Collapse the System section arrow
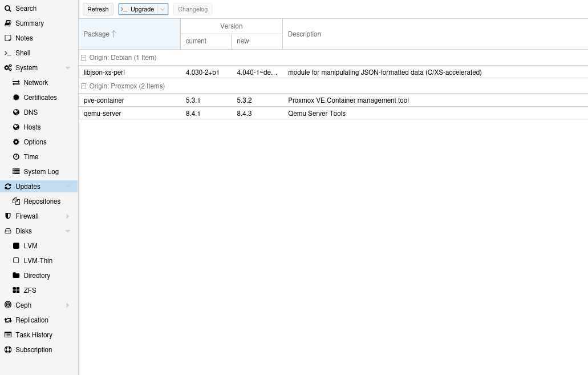 [68, 68]
